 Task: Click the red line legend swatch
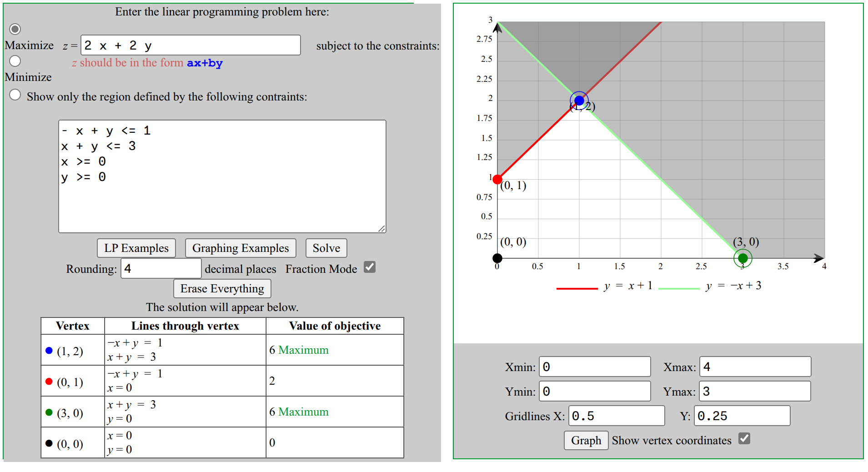point(577,288)
